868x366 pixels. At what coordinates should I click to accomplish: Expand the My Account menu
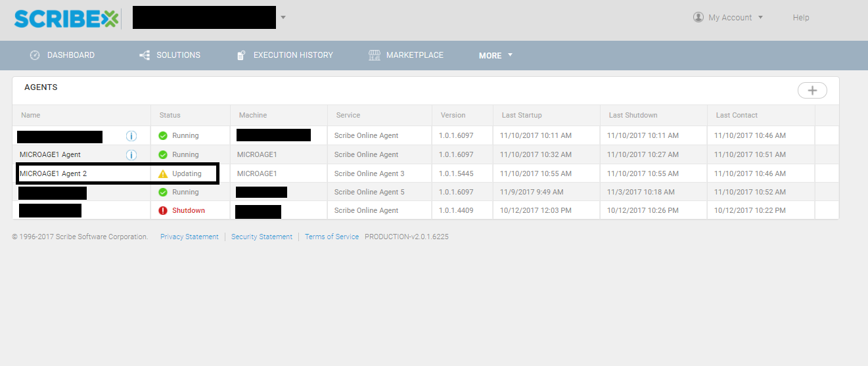760,18
